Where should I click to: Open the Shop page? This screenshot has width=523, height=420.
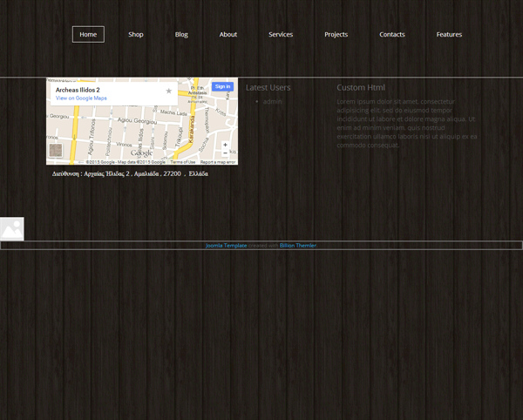click(x=136, y=35)
